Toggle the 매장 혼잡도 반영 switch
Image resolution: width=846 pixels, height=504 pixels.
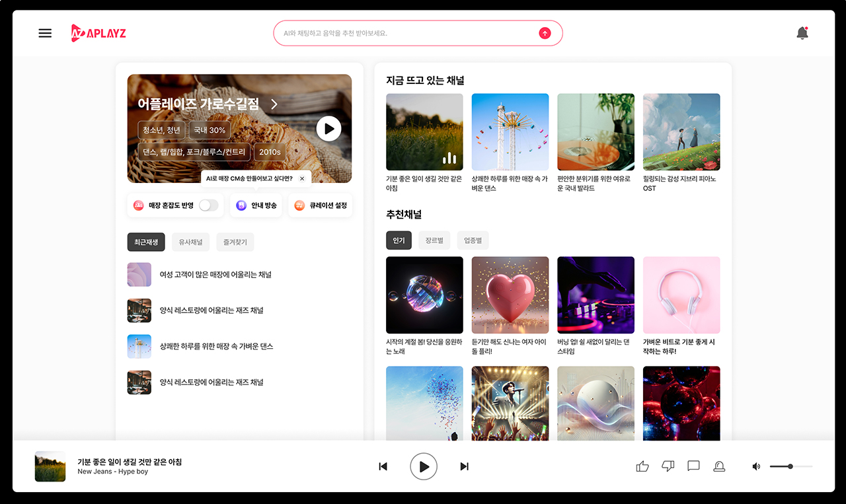click(208, 205)
